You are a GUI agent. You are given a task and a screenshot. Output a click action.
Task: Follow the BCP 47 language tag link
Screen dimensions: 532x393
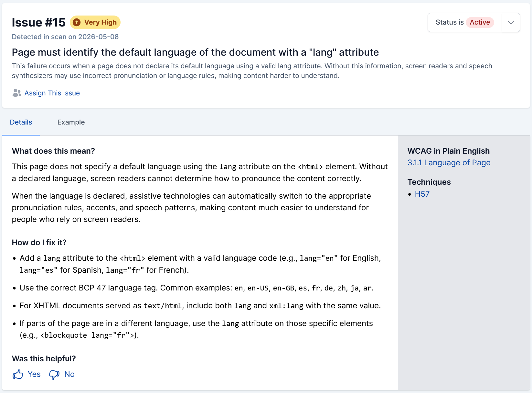pyautogui.click(x=117, y=288)
